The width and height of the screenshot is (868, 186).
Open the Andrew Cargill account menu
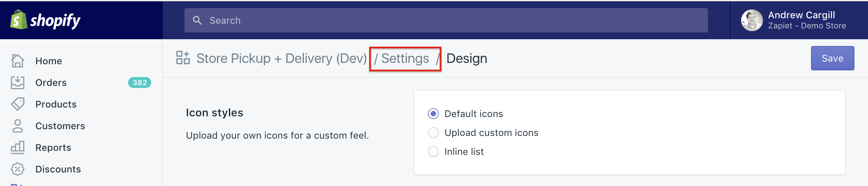tap(794, 20)
